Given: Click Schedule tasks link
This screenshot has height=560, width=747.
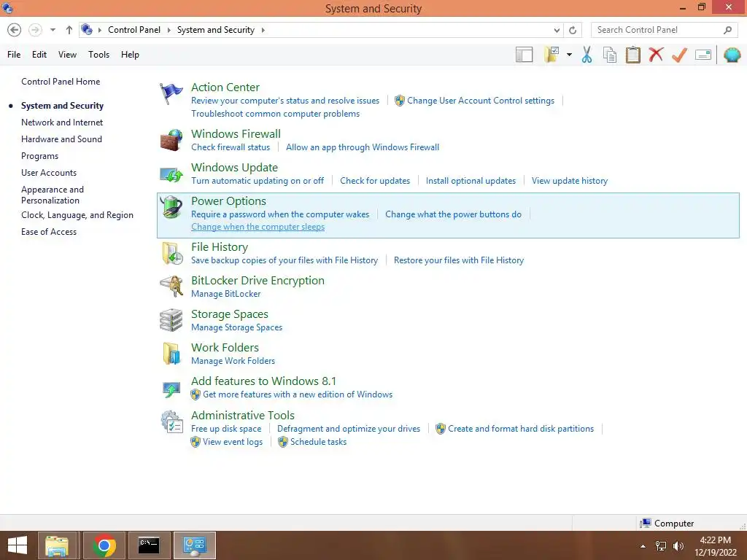Looking at the screenshot, I should (318, 441).
